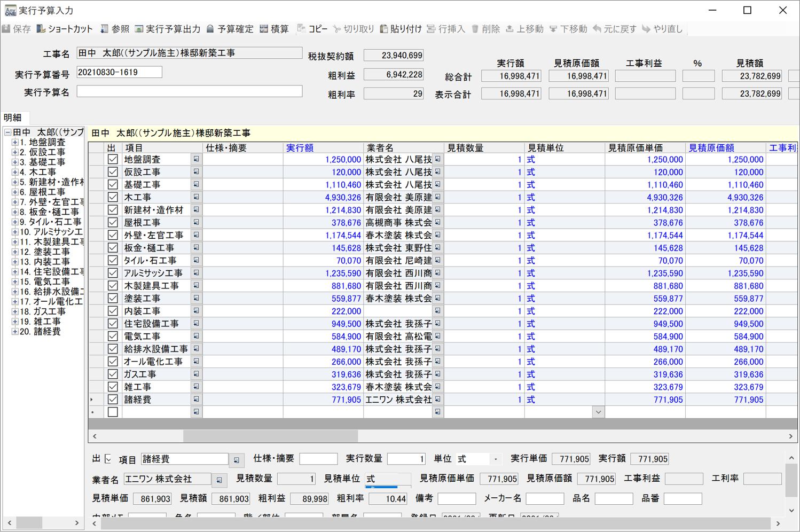This screenshot has height=532, width=800.
Task: Click the 参照 reference toolbar icon
Action: click(x=105, y=29)
